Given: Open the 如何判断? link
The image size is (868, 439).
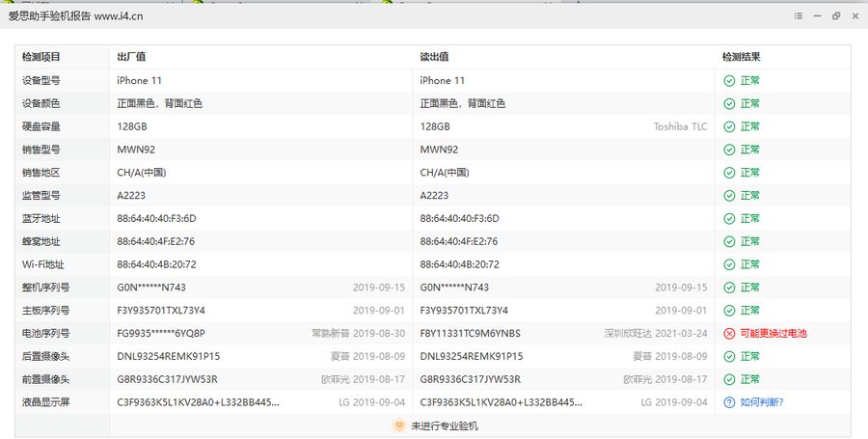Looking at the screenshot, I should (762, 402).
